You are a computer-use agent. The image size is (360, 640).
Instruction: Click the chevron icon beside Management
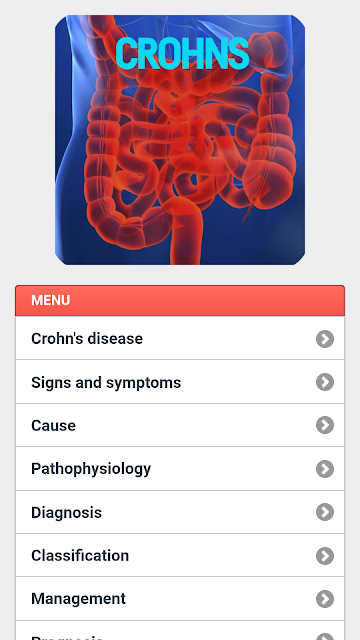pos(324,599)
